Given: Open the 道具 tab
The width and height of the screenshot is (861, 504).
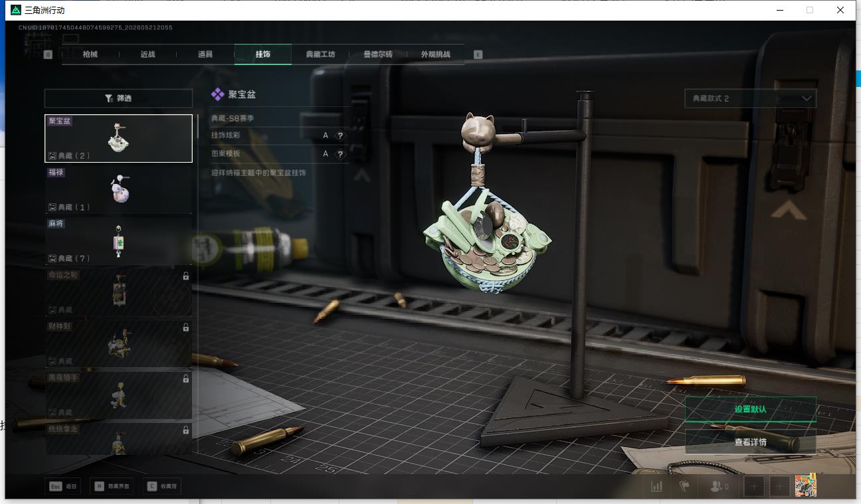Looking at the screenshot, I should pos(205,54).
